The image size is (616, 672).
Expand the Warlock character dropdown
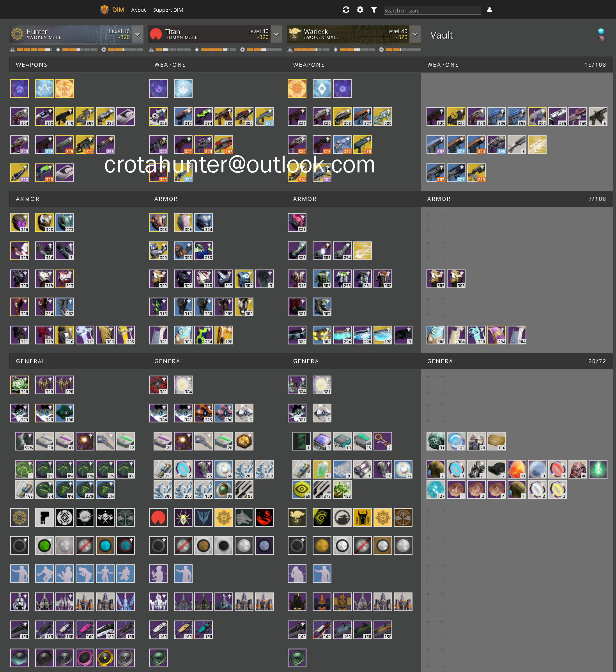(x=415, y=34)
